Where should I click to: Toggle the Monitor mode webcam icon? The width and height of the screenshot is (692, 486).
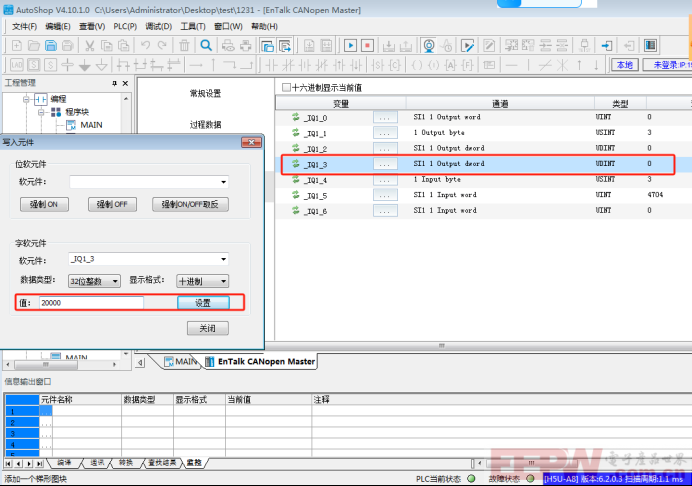coord(429,45)
